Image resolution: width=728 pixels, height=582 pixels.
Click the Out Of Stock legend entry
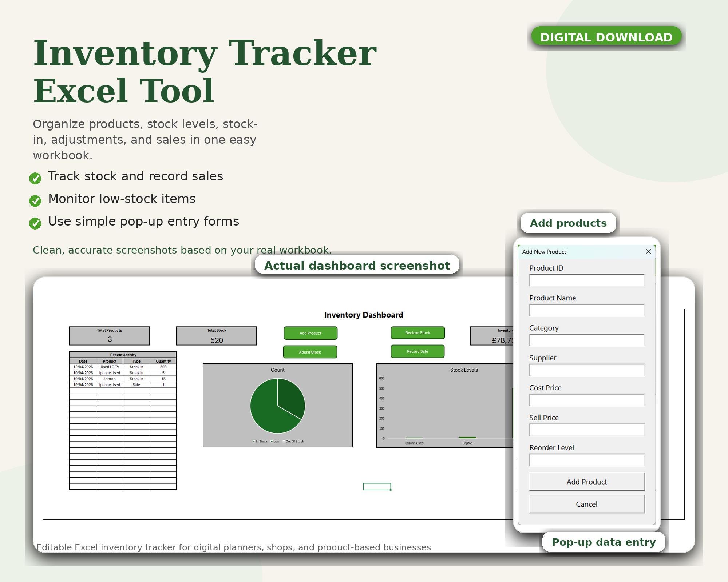tap(293, 441)
